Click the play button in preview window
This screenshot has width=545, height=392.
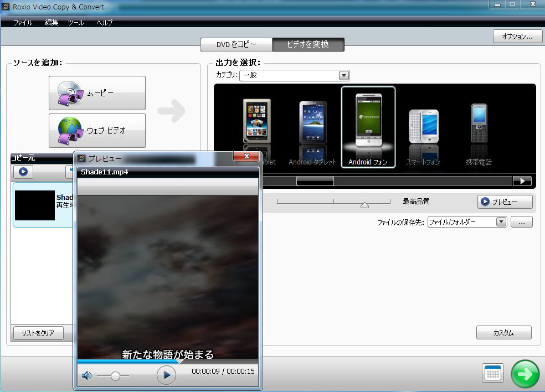click(167, 375)
